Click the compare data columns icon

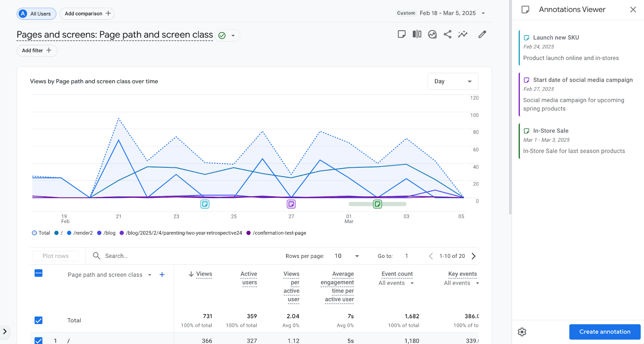click(417, 34)
